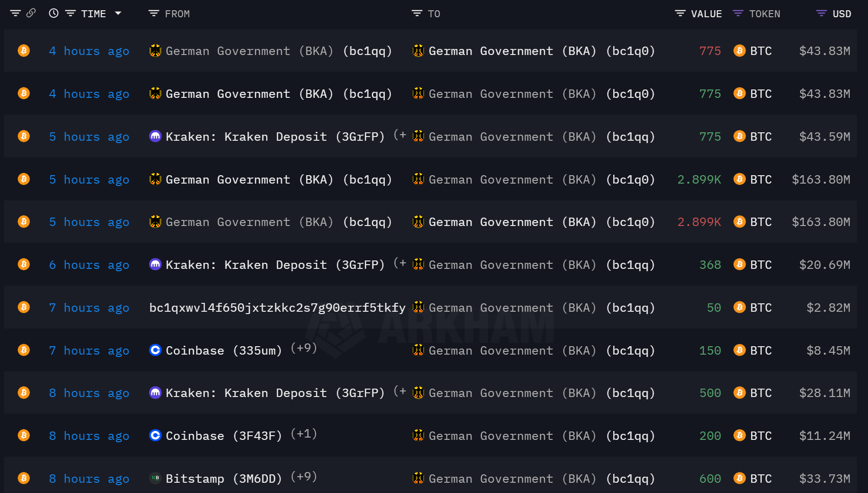This screenshot has height=493, width=868.
Task: Expand the TIME sort dropdown arrow
Action: [x=118, y=14]
